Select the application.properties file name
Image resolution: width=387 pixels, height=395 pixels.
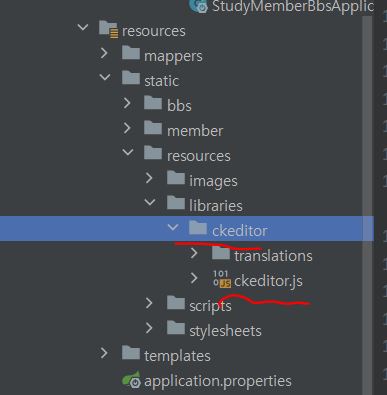[218, 381]
